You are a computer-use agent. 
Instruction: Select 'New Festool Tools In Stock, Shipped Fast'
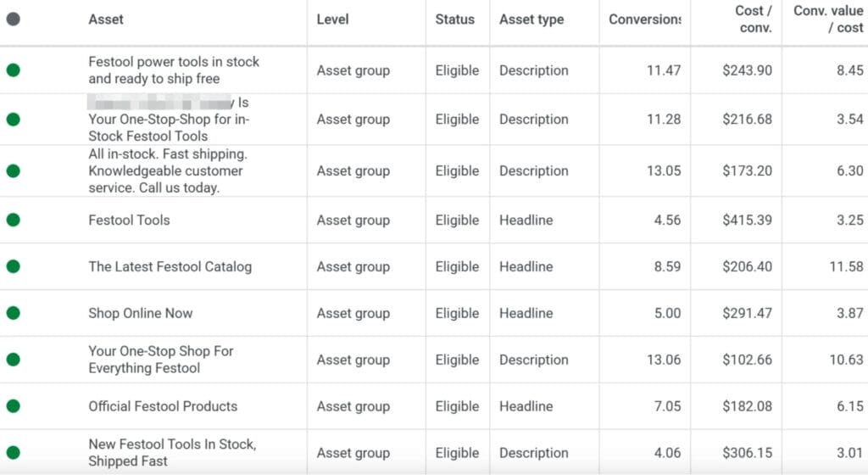(x=172, y=452)
